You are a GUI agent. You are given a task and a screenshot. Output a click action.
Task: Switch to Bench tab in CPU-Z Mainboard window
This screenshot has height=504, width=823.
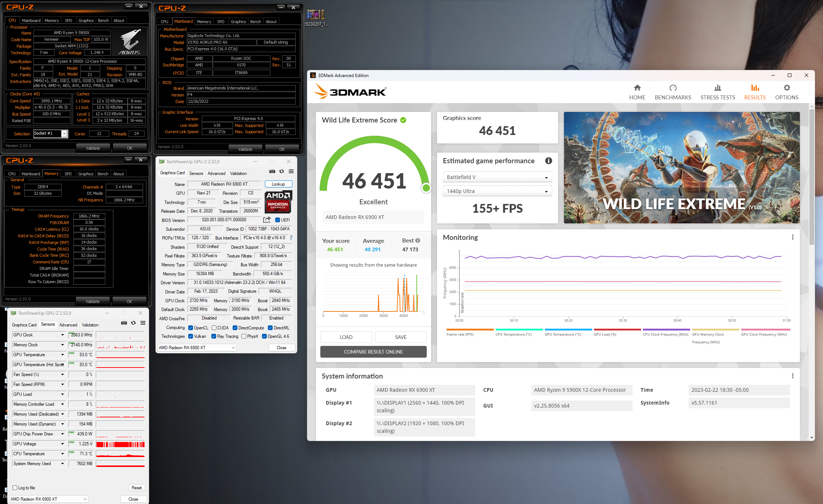point(255,22)
